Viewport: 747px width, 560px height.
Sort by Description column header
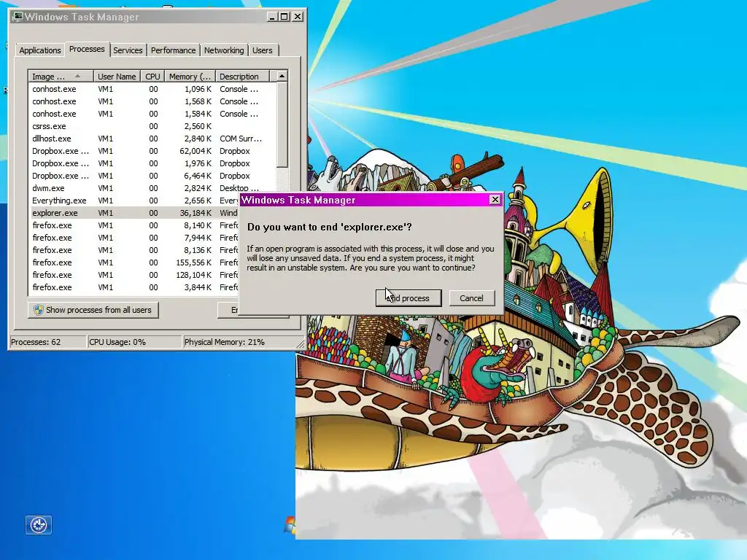pyautogui.click(x=242, y=76)
